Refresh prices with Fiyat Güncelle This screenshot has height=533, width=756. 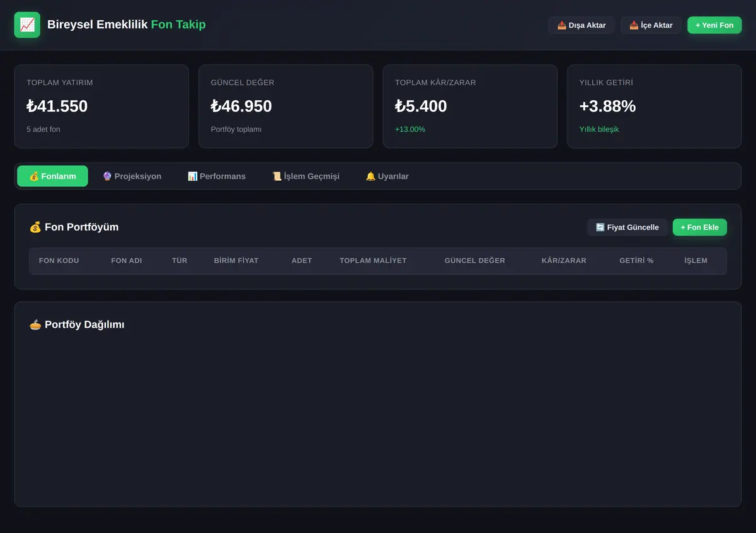point(627,227)
